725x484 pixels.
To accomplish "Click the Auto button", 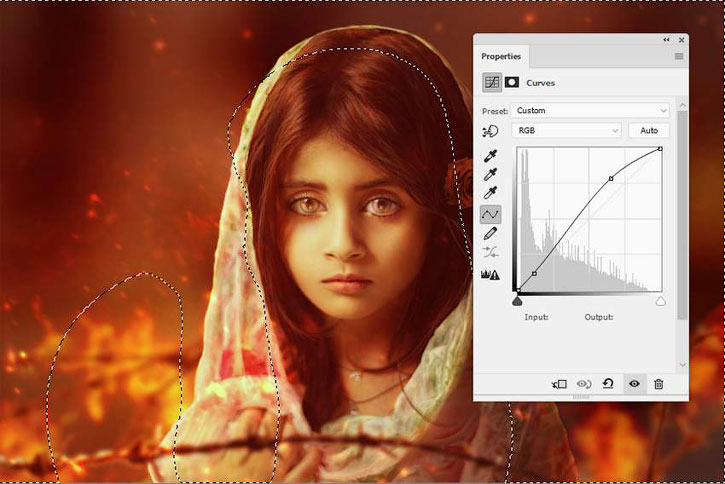I will pos(649,131).
